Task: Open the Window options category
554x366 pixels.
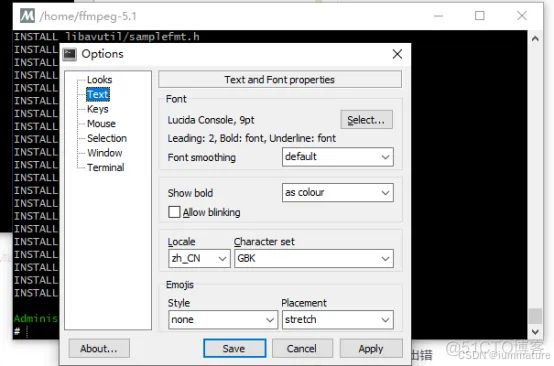Action: [105, 153]
